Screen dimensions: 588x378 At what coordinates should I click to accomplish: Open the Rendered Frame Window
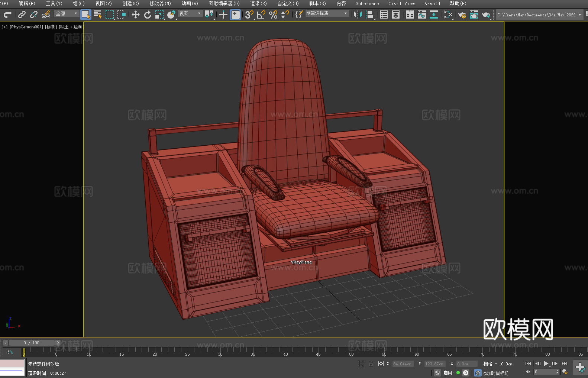[x=474, y=14]
